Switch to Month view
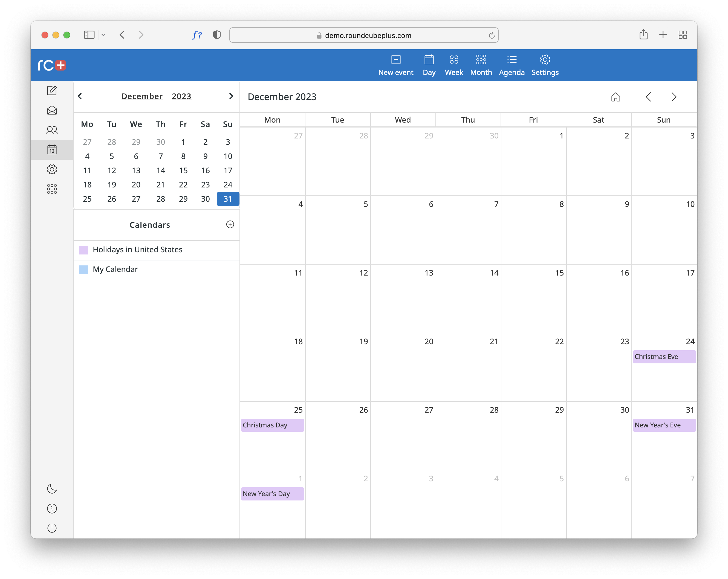This screenshot has width=728, height=579. click(x=481, y=65)
